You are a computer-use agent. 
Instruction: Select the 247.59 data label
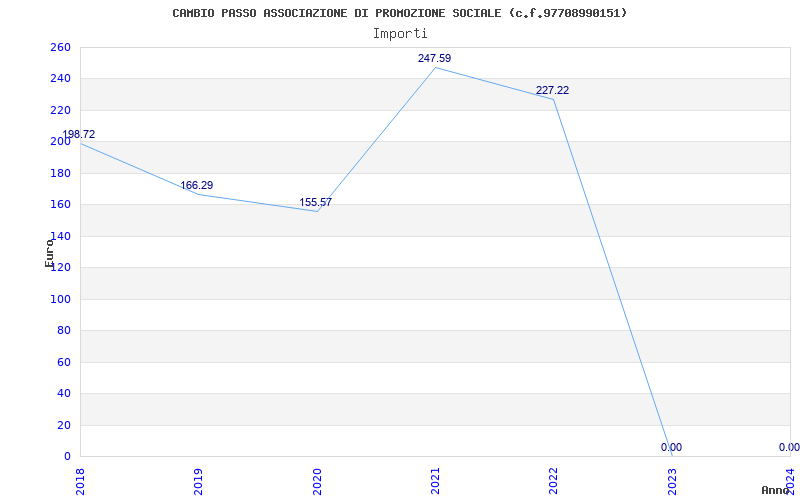[x=434, y=58]
